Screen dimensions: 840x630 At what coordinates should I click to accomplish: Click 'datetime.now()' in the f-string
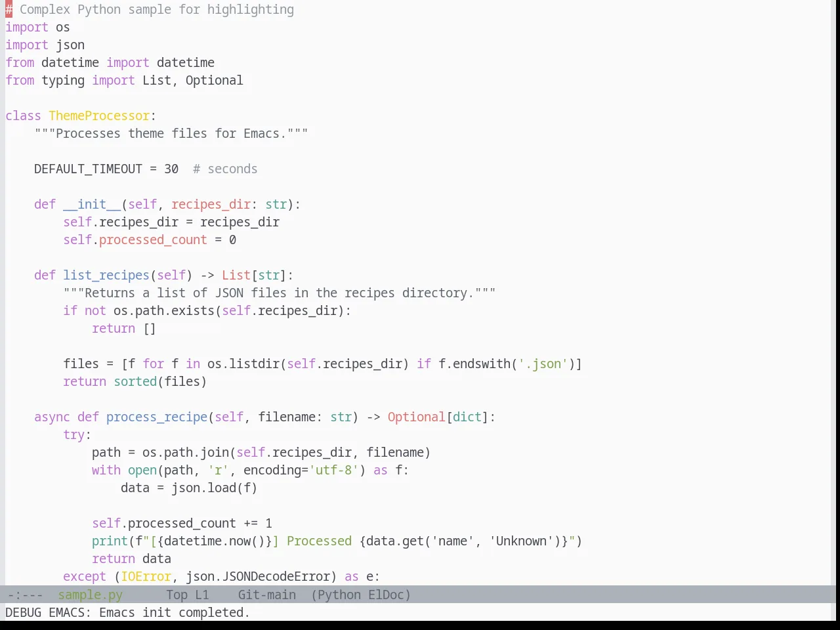(215, 541)
